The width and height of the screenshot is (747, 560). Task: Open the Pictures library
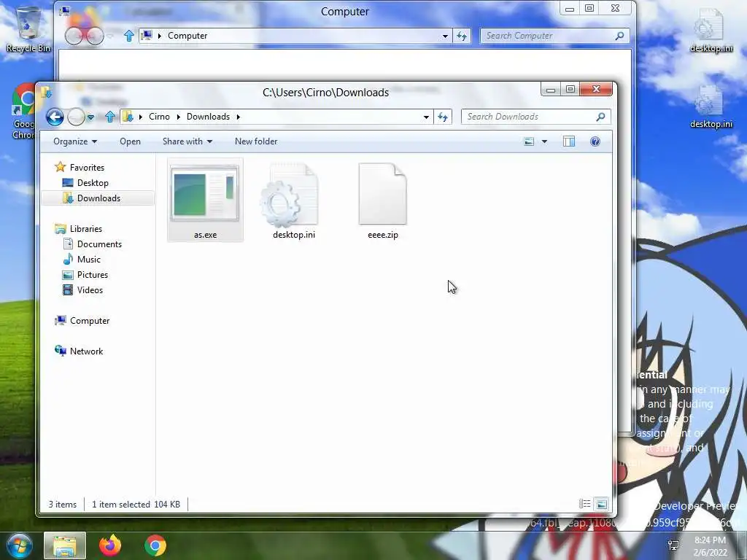click(93, 275)
